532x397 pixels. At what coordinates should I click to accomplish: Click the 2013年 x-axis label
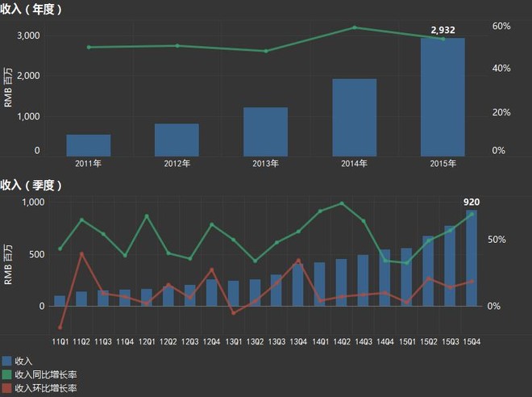266,164
